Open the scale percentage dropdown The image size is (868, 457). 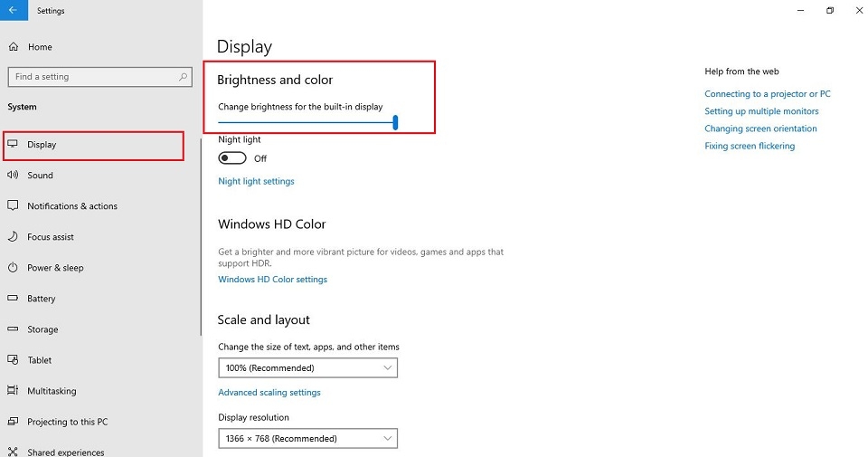307,368
